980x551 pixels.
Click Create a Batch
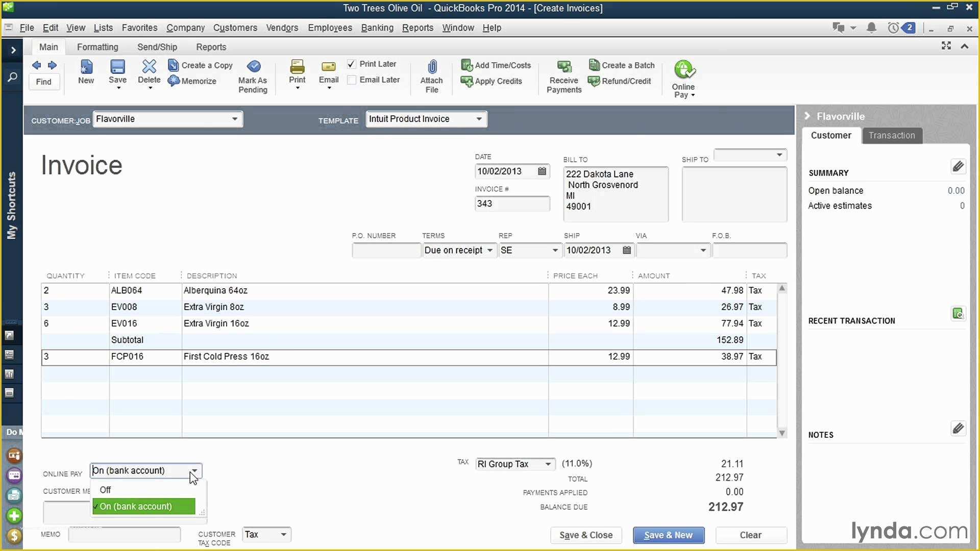(621, 65)
